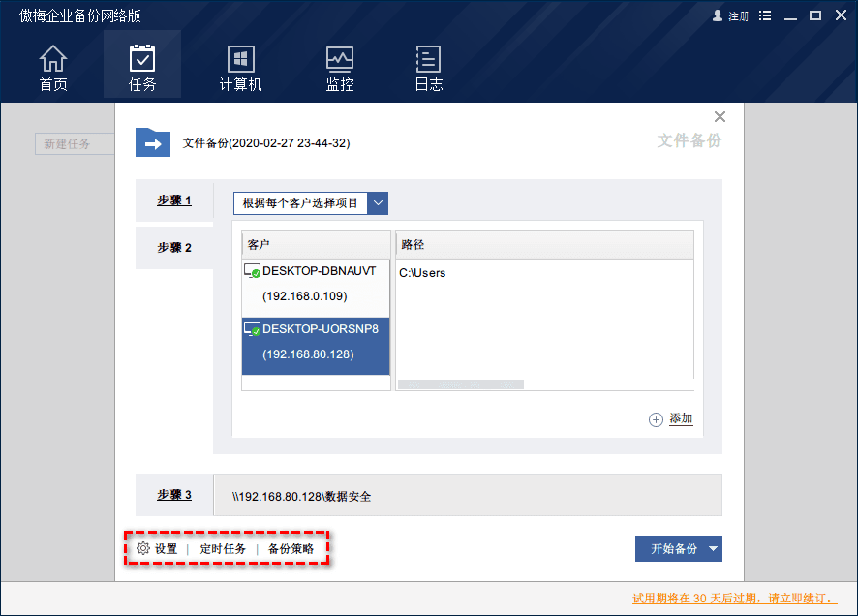Maximize the application window
Viewport: 858px width, 616px height.
815,15
